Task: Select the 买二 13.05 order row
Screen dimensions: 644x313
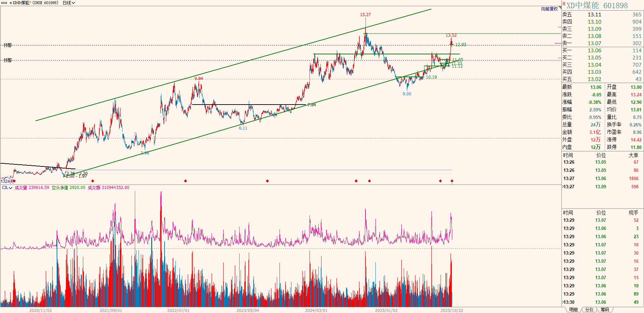Action: pos(602,57)
